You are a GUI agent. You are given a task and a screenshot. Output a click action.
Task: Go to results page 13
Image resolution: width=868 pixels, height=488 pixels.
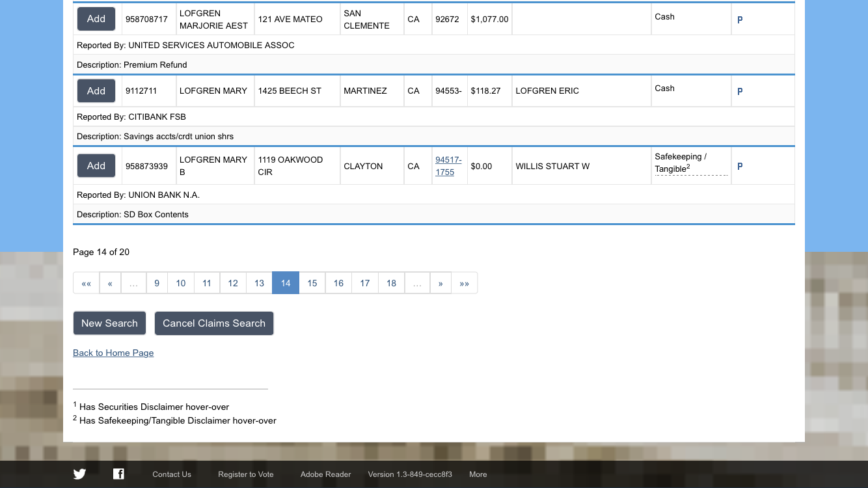259,283
